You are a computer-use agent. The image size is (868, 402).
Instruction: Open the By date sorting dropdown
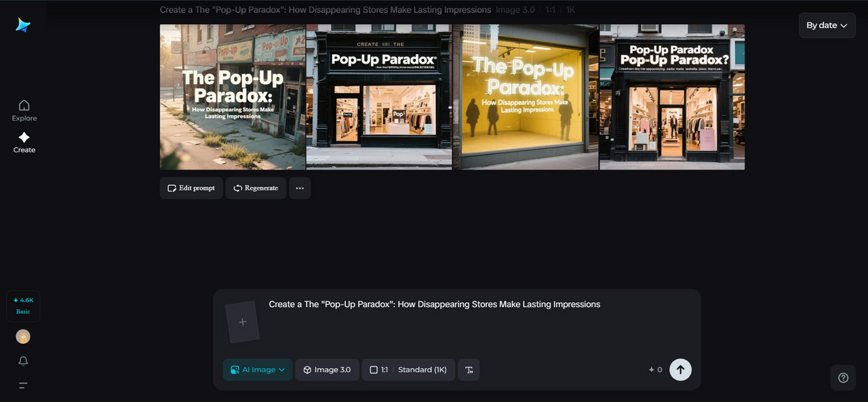click(827, 25)
